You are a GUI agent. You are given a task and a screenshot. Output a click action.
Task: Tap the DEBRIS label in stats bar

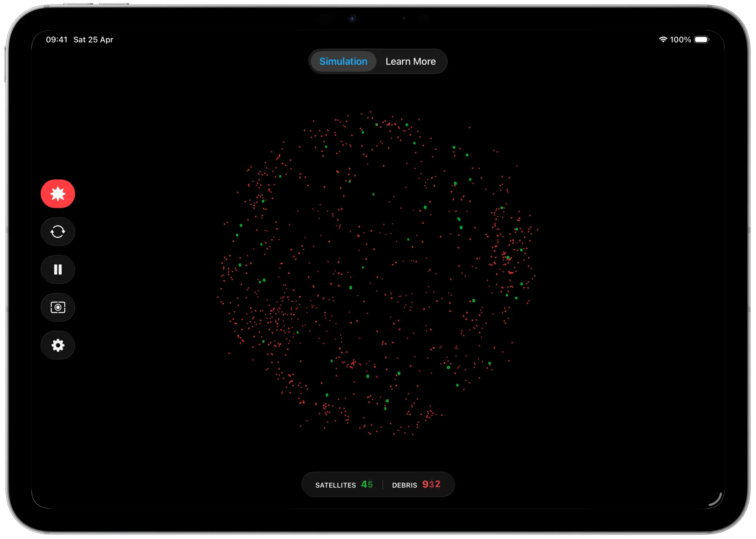[404, 485]
